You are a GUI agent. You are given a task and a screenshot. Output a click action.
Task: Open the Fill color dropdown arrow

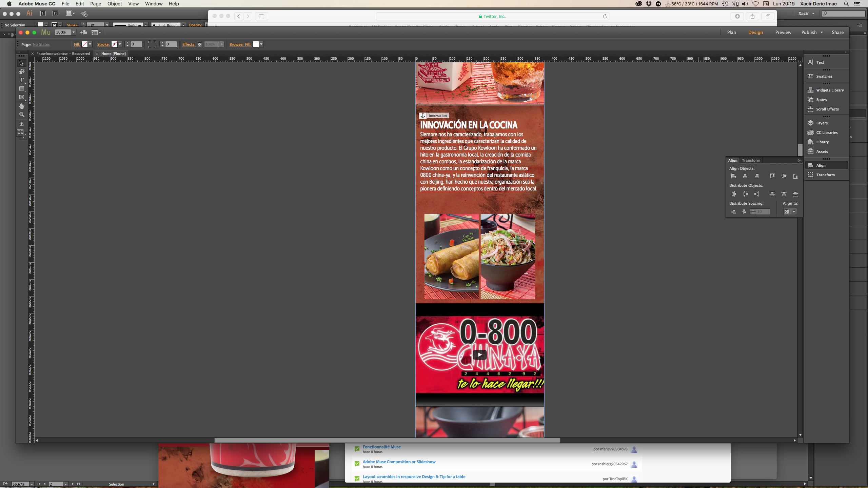(90, 44)
